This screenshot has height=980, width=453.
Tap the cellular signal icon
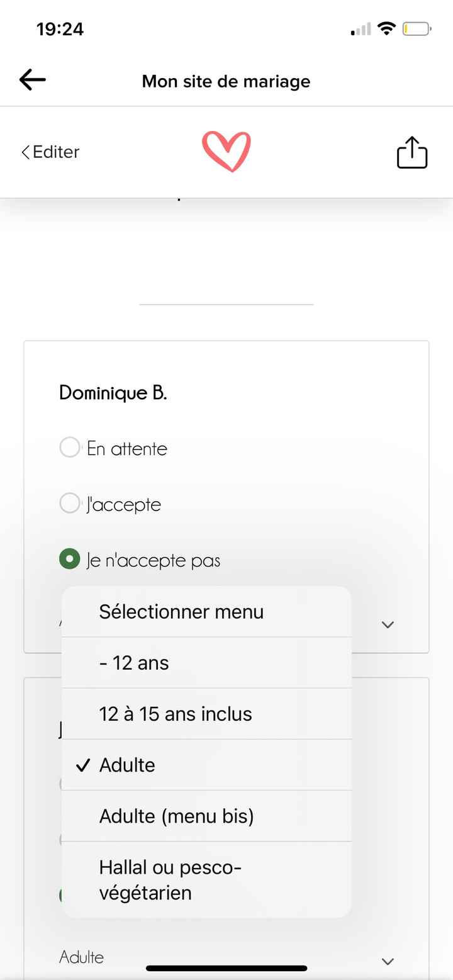359,28
